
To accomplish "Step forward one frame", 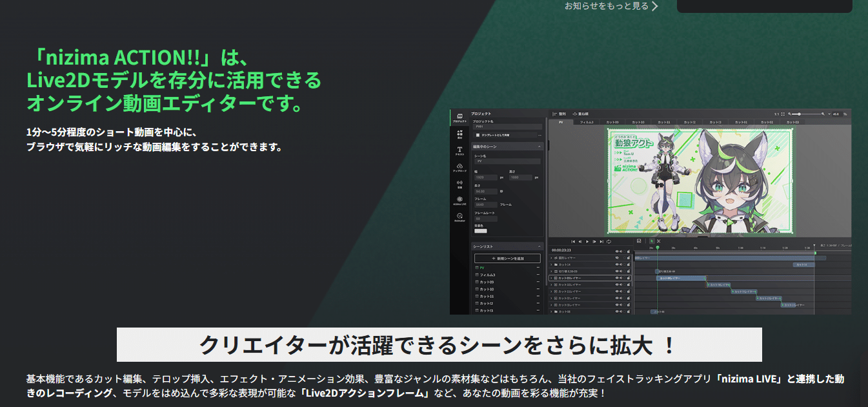I will click(594, 241).
